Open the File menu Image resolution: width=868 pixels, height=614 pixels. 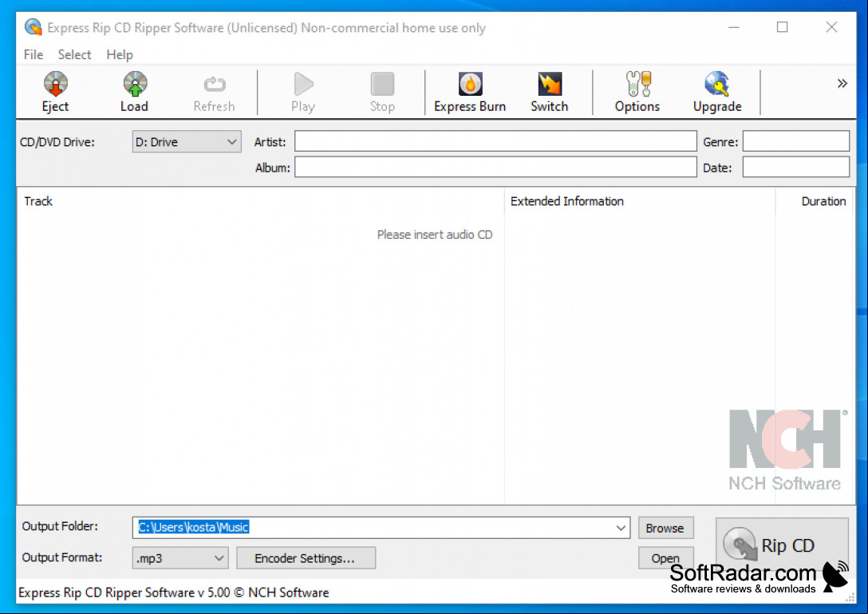coord(34,55)
